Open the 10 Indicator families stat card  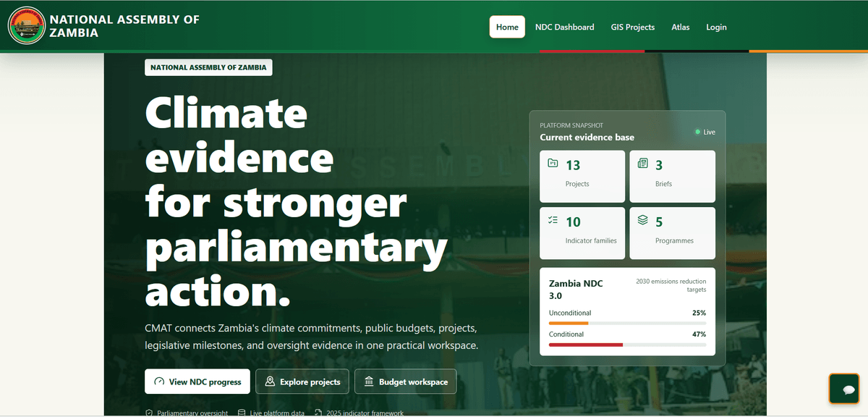(x=582, y=233)
